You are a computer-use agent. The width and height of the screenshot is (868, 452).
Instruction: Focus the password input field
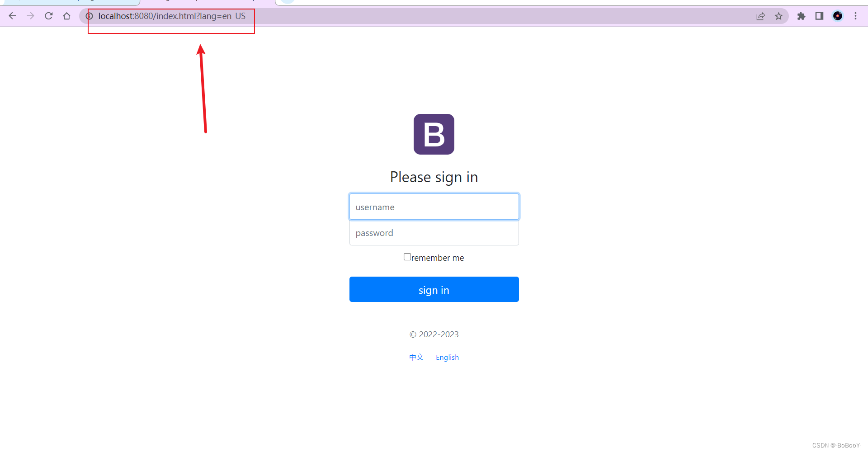click(x=434, y=233)
